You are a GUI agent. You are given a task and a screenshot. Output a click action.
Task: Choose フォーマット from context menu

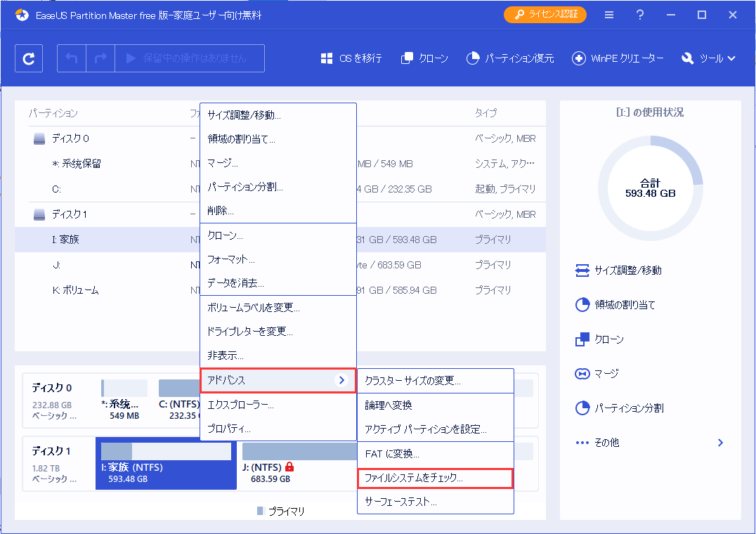(x=231, y=259)
